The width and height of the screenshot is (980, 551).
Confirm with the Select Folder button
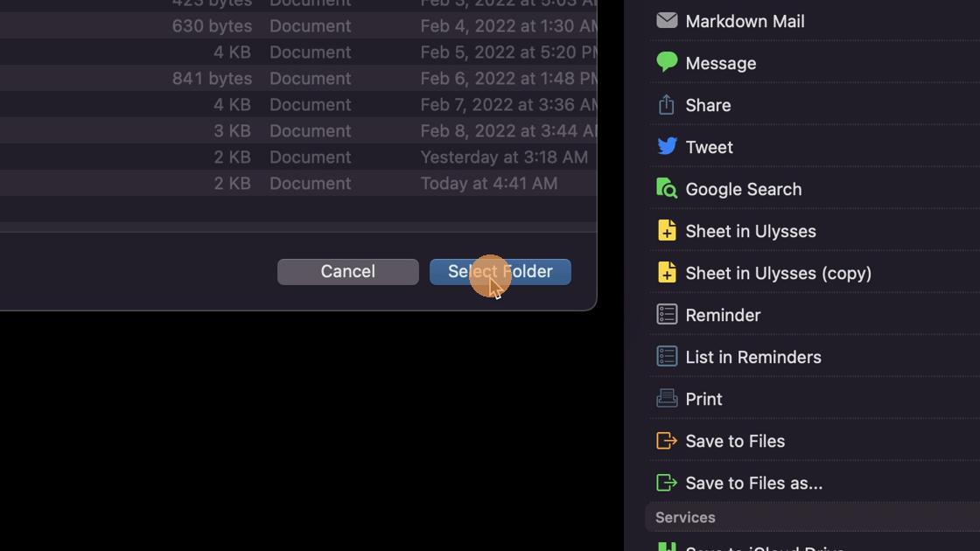click(x=500, y=272)
